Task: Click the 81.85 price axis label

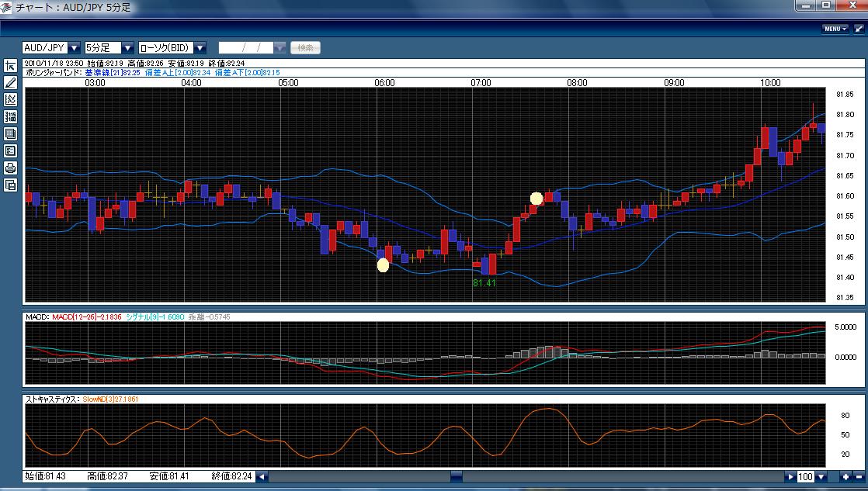Action: (845, 95)
